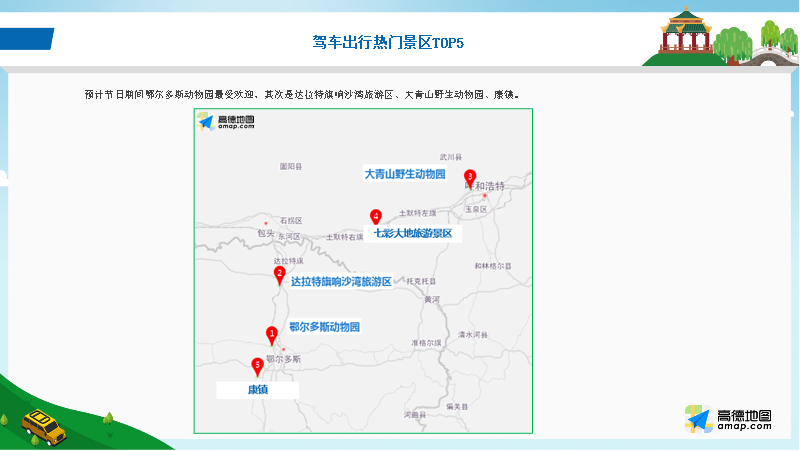Click map pin number 1 at 鄂尔多斯动物园

271,335
